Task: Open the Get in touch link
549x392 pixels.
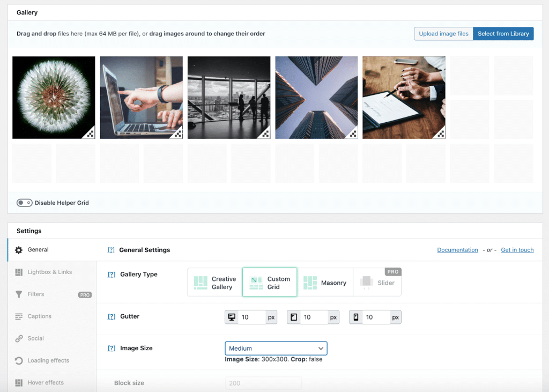Action: pos(517,250)
